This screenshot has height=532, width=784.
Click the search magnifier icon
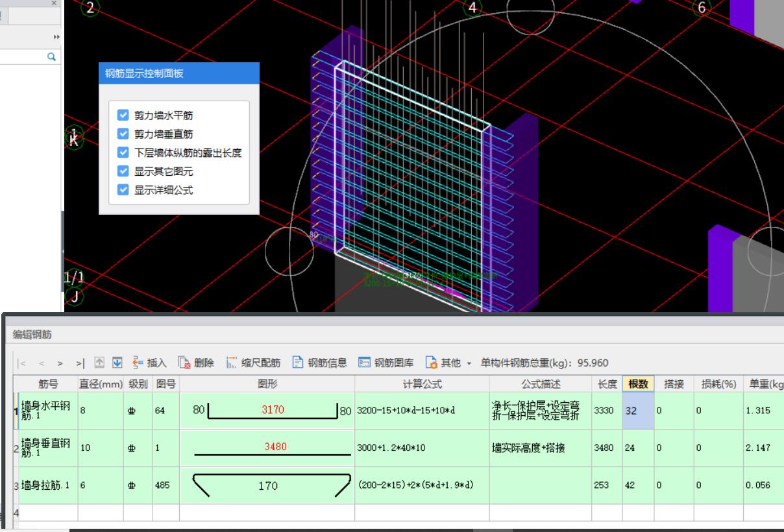(x=52, y=57)
